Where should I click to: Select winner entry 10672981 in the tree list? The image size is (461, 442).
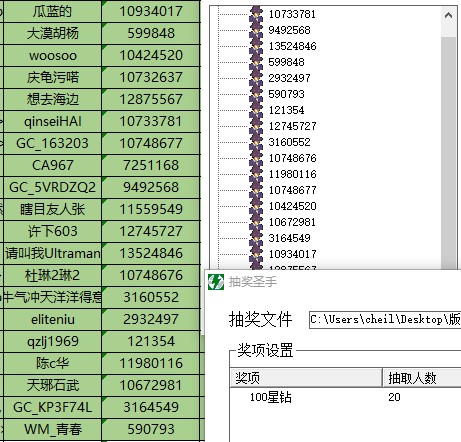(292, 222)
